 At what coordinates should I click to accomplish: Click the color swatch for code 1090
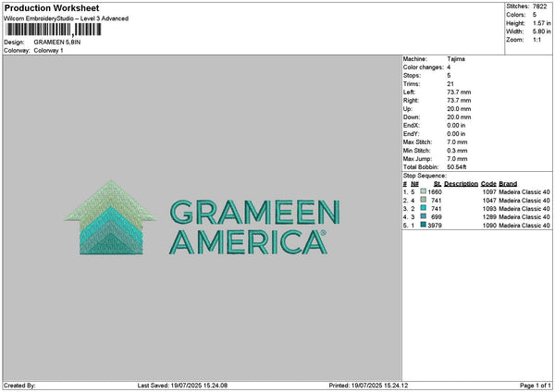(x=423, y=225)
